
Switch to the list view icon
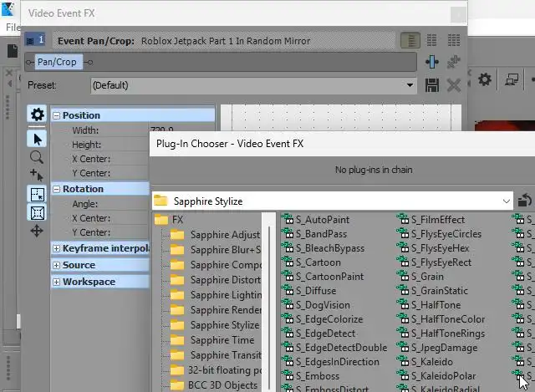(x=410, y=41)
